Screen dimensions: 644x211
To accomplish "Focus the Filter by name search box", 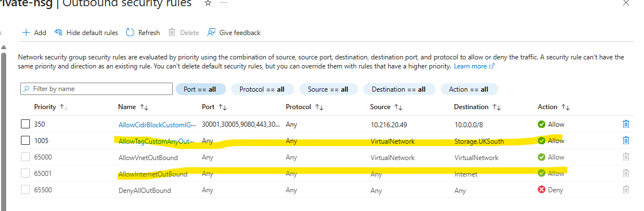I will tap(97, 89).
